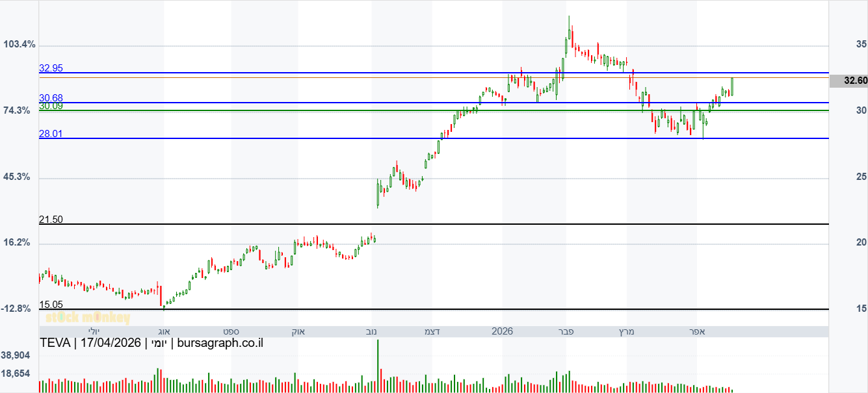Click the 16.2% percentage axis label

pyautogui.click(x=17, y=242)
